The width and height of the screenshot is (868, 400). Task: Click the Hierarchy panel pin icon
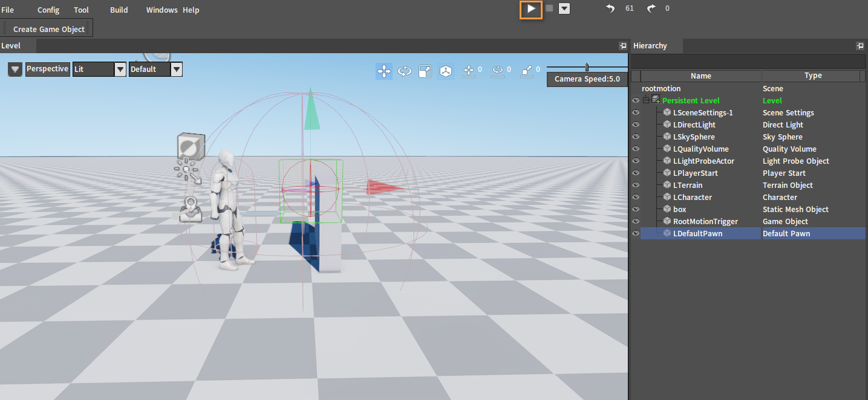860,46
